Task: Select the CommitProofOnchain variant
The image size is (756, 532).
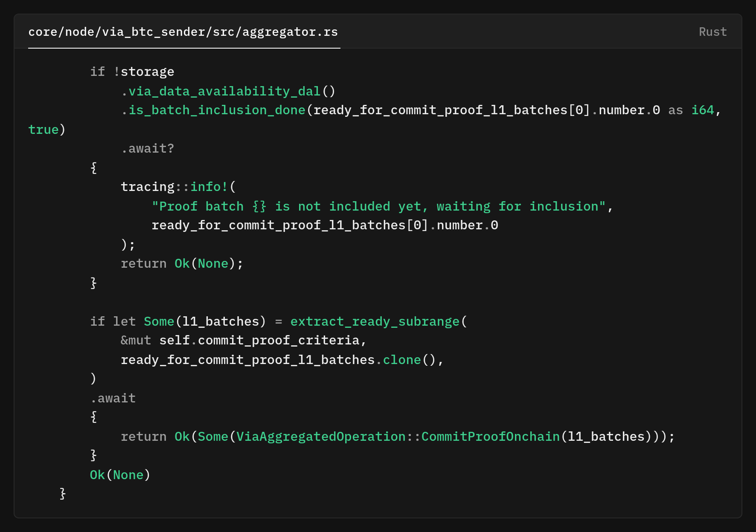Action: 490,437
